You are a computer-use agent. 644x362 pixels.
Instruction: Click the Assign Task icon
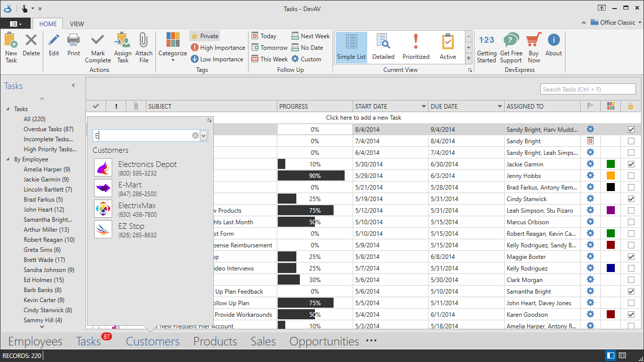[122, 40]
